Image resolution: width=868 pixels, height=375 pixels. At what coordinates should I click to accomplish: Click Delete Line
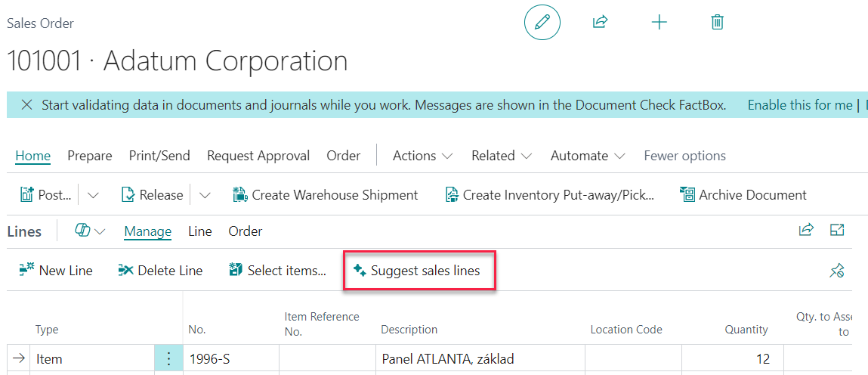click(x=160, y=271)
